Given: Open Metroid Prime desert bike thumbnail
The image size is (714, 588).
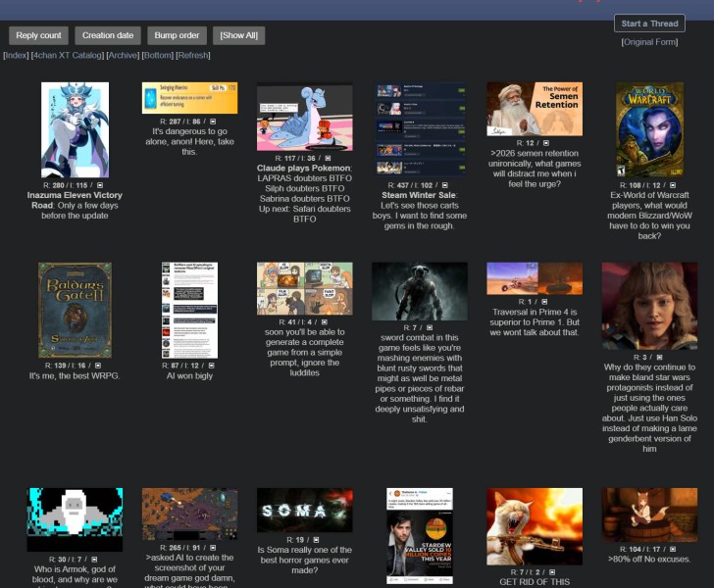Looking at the screenshot, I should (535, 278).
